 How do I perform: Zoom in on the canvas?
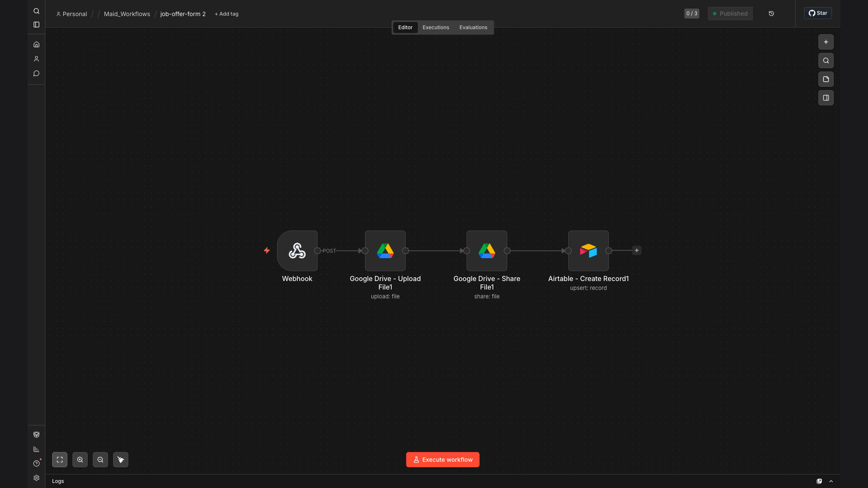click(x=80, y=460)
